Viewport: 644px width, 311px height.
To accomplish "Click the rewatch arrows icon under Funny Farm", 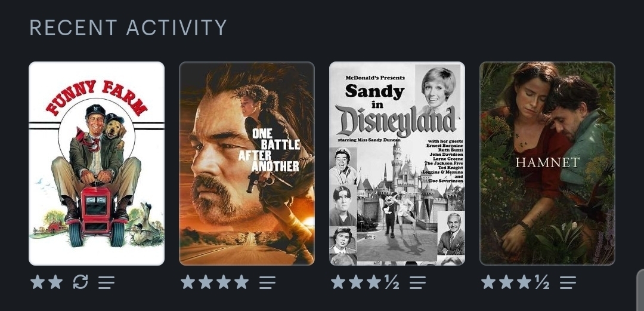I will (x=80, y=282).
